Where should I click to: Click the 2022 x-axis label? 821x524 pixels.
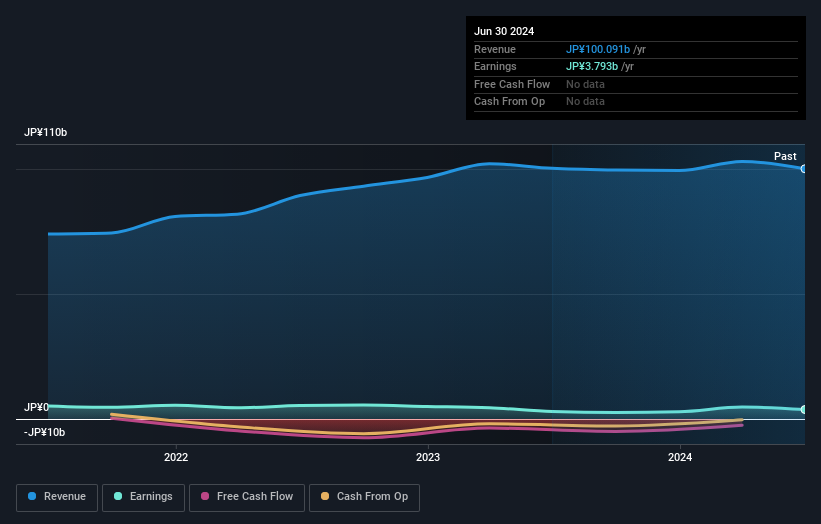pyautogui.click(x=176, y=457)
